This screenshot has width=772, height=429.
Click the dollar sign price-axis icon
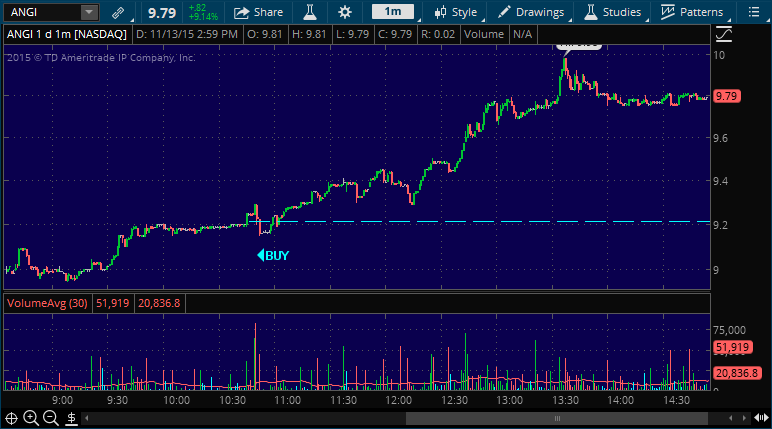[71, 419]
